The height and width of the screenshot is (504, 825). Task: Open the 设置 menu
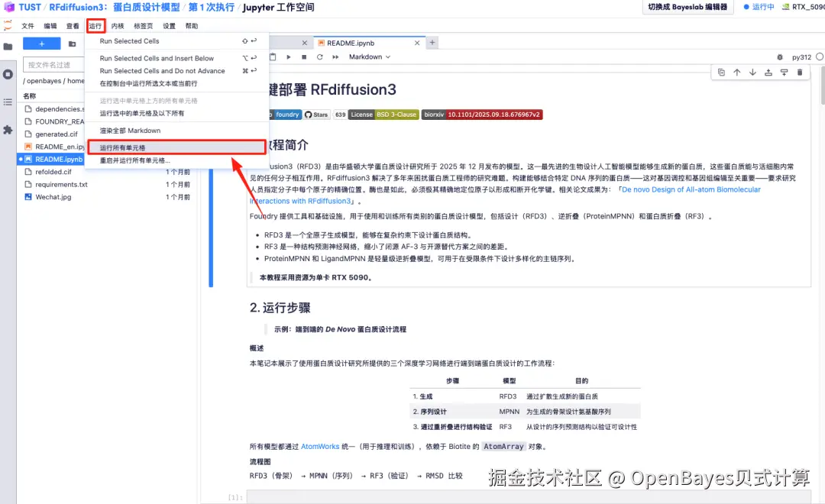coord(169,26)
